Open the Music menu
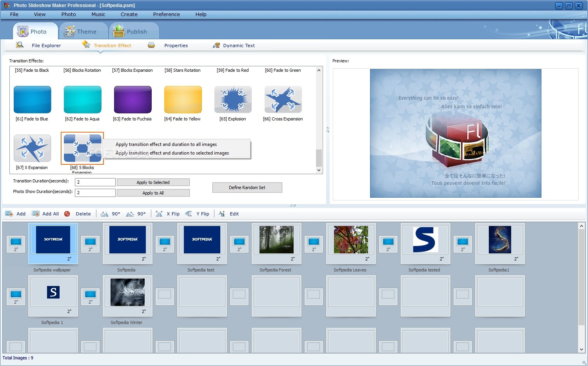The height and width of the screenshot is (366, 588). 98,14
